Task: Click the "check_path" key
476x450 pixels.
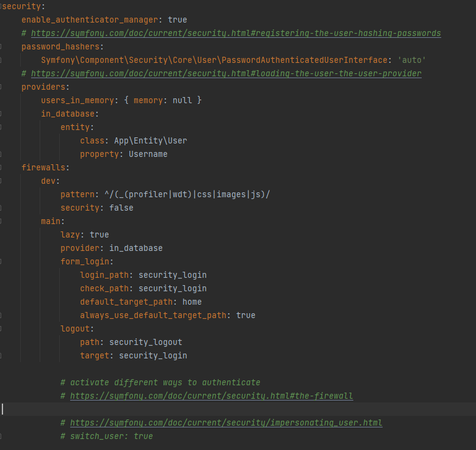Action: click(104, 288)
